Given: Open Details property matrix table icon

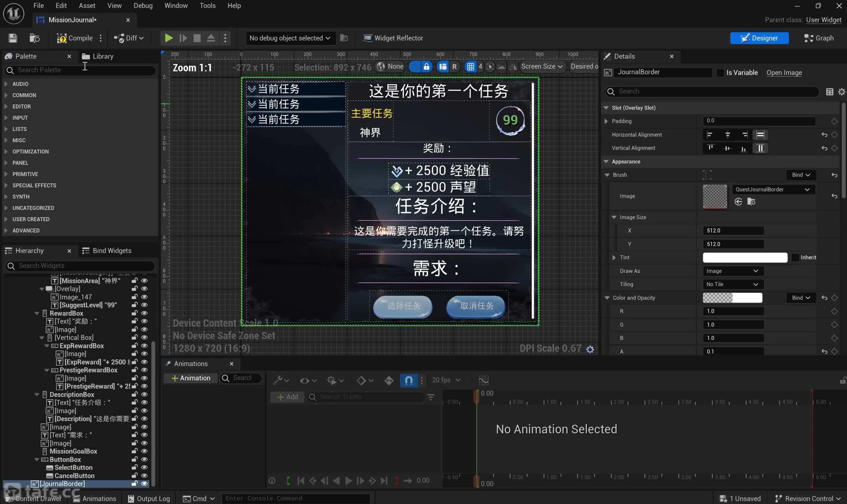Looking at the screenshot, I should (x=829, y=92).
